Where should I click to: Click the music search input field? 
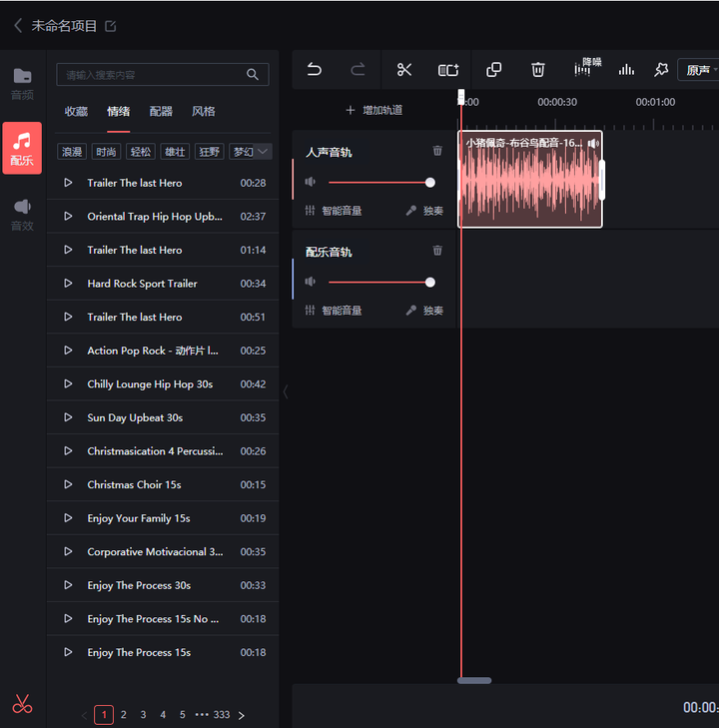[x=163, y=74]
